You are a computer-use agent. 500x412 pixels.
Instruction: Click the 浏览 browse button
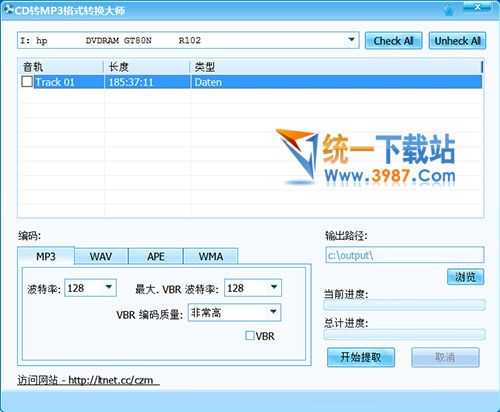(x=465, y=277)
